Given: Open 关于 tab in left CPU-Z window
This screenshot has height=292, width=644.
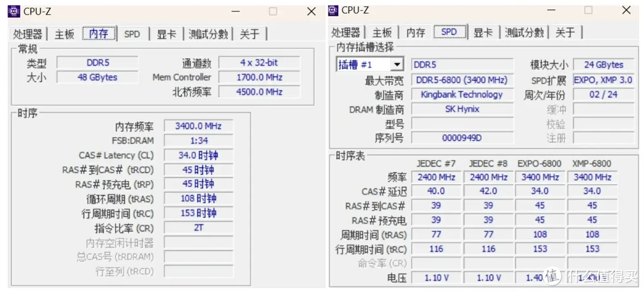Looking at the screenshot, I should tap(250, 34).
